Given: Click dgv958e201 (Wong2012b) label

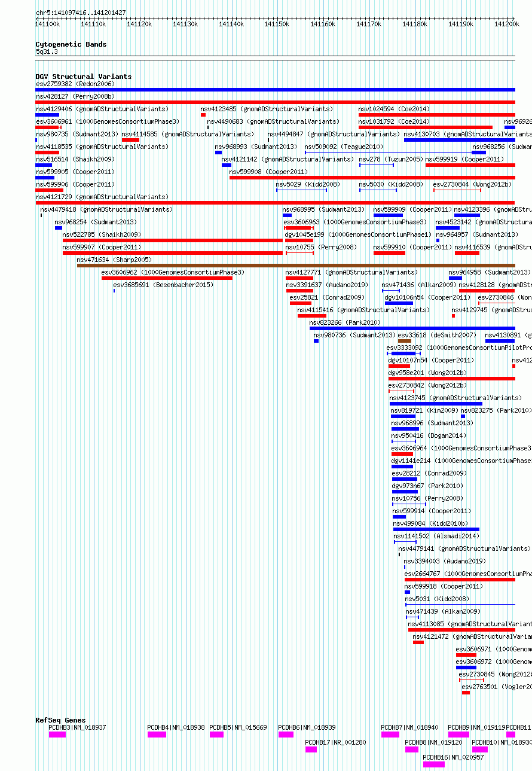Looking at the screenshot, I should coord(427,373).
